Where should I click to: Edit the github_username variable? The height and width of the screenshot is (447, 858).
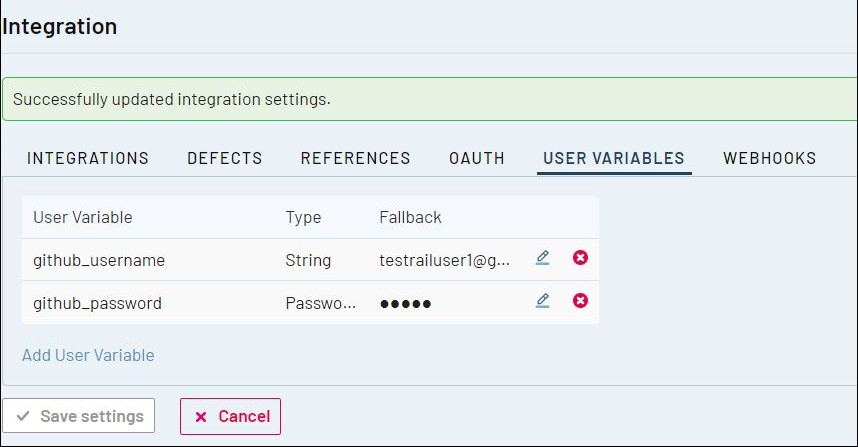pyautogui.click(x=542, y=258)
